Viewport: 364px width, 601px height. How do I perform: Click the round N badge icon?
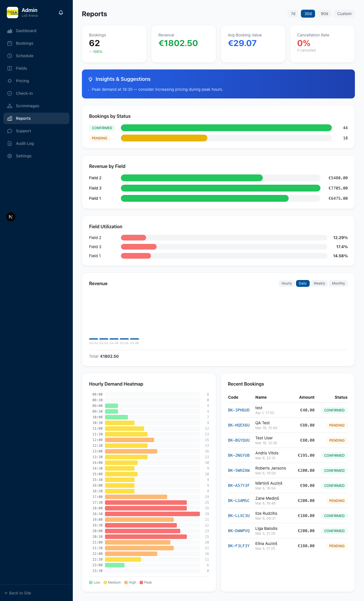coord(11,217)
